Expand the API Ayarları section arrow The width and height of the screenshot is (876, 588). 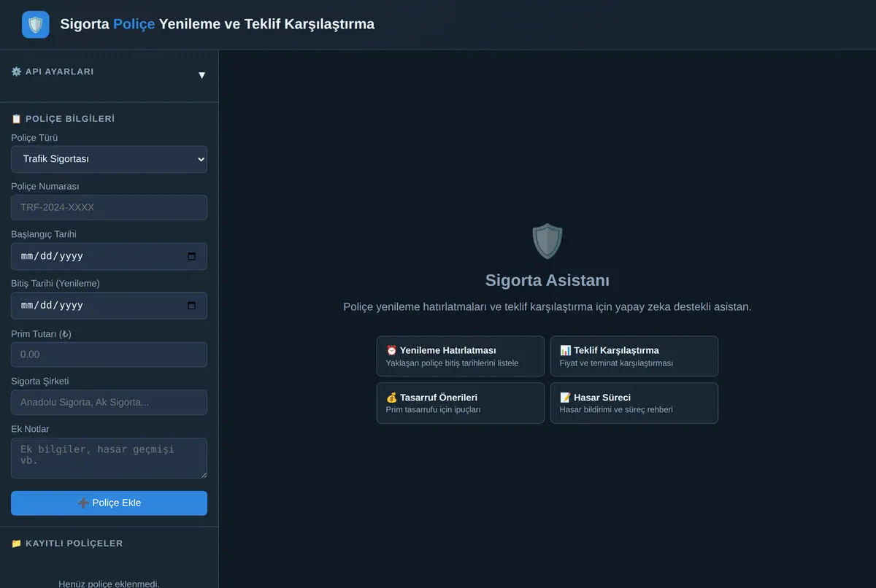(202, 75)
